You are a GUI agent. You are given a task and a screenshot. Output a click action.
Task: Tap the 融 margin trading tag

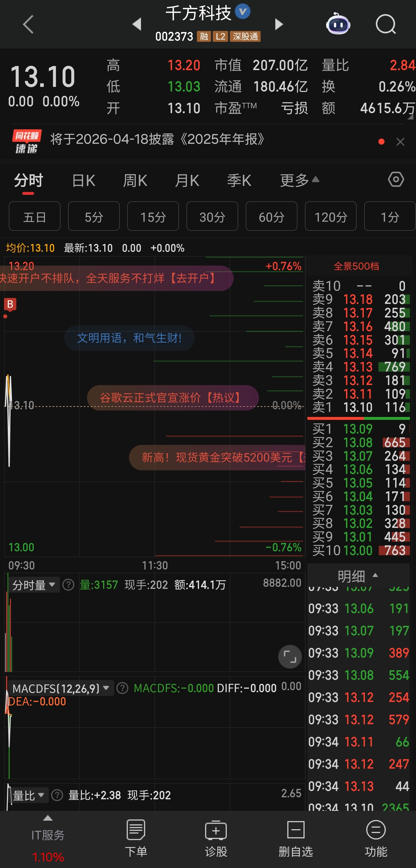(204, 36)
